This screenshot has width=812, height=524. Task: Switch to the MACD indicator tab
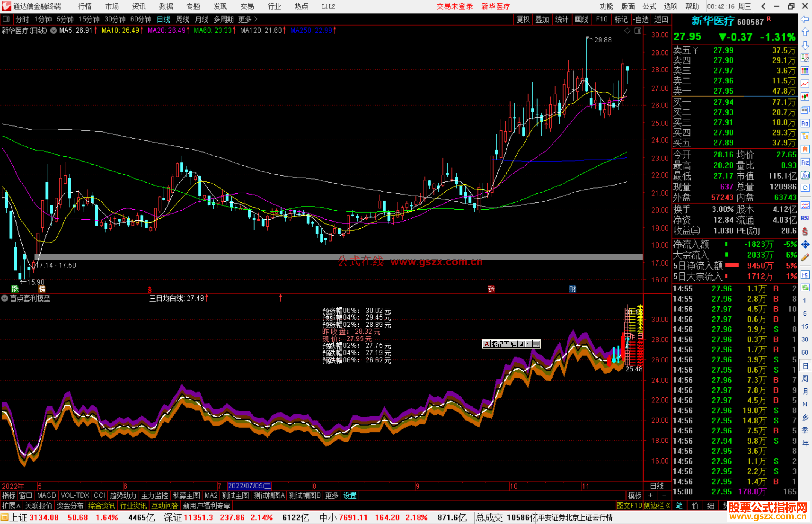[47, 495]
